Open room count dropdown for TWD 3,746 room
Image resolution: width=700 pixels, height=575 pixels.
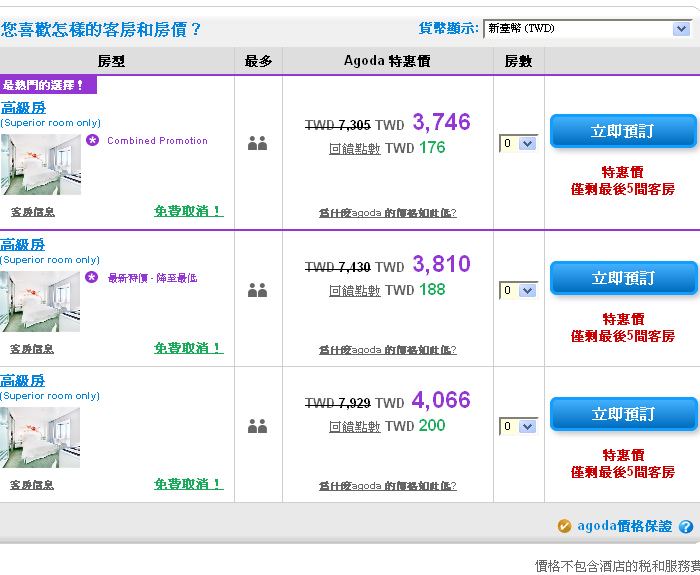(x=518, y=143)
